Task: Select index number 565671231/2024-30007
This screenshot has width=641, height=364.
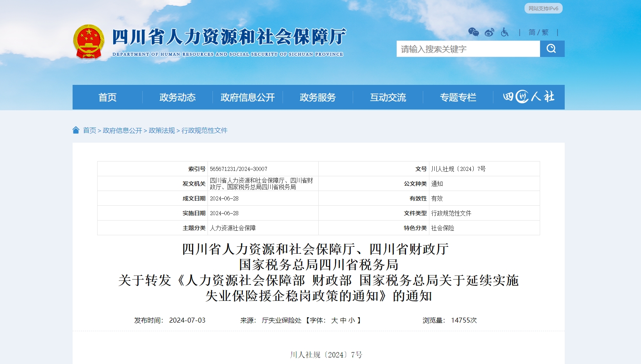Action: point(239,169)
